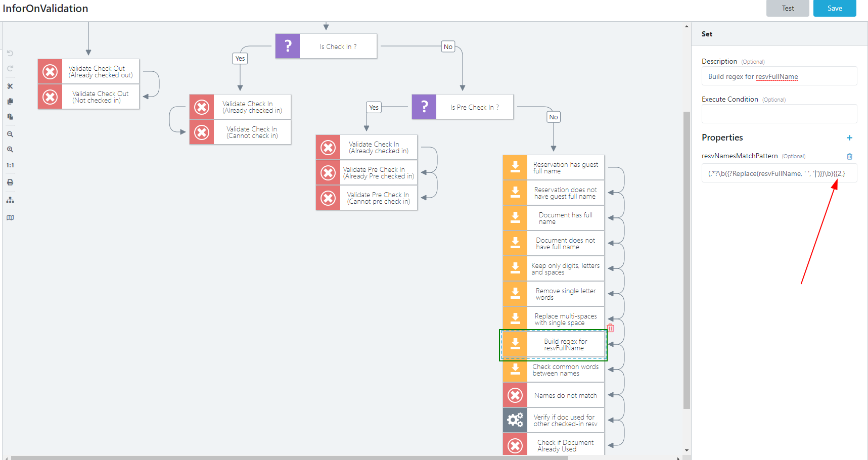The height and width of the screenshot is (460, 868).
Task: Delete the resvNamesMatchPattern property via trash icon
Action: click(849, 157)
